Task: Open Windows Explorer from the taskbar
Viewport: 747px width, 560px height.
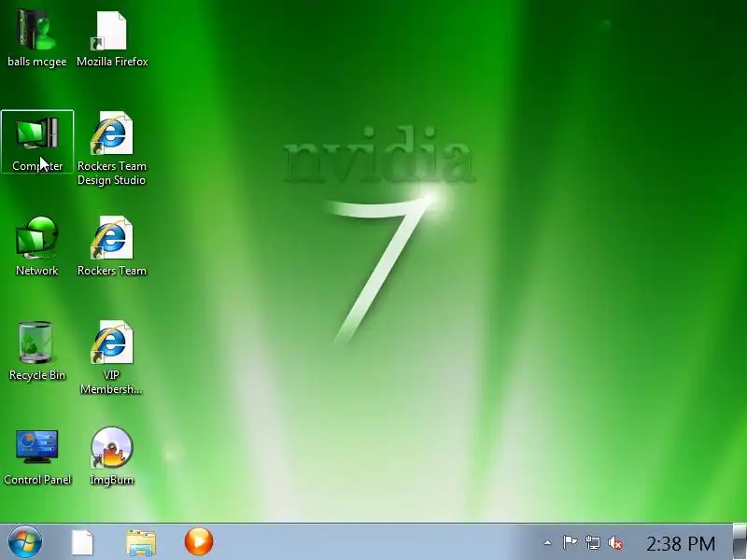Action: point(141,542)
